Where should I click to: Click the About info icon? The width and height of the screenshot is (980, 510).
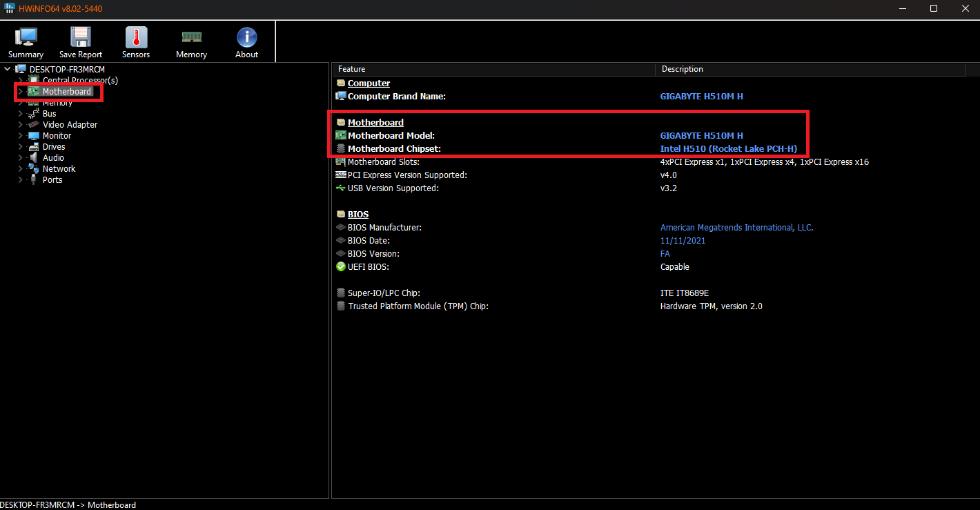pos(246,38)
